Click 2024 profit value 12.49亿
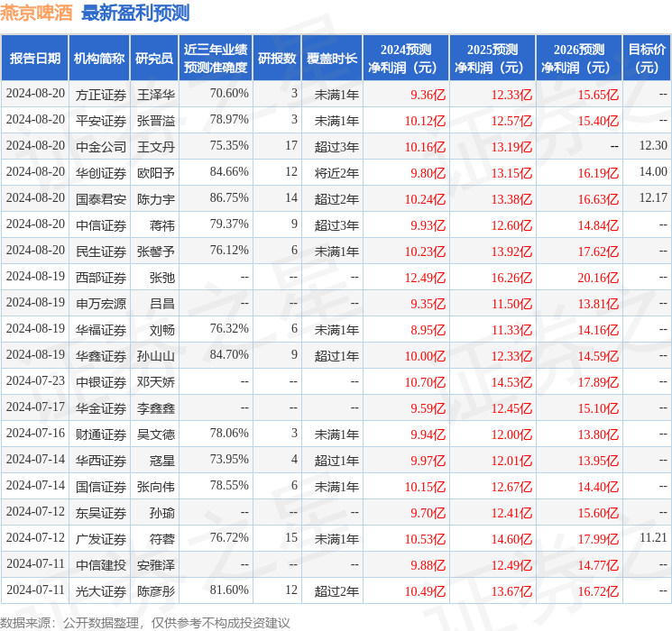This screenshot has width=672, height=631. [425, 278]
